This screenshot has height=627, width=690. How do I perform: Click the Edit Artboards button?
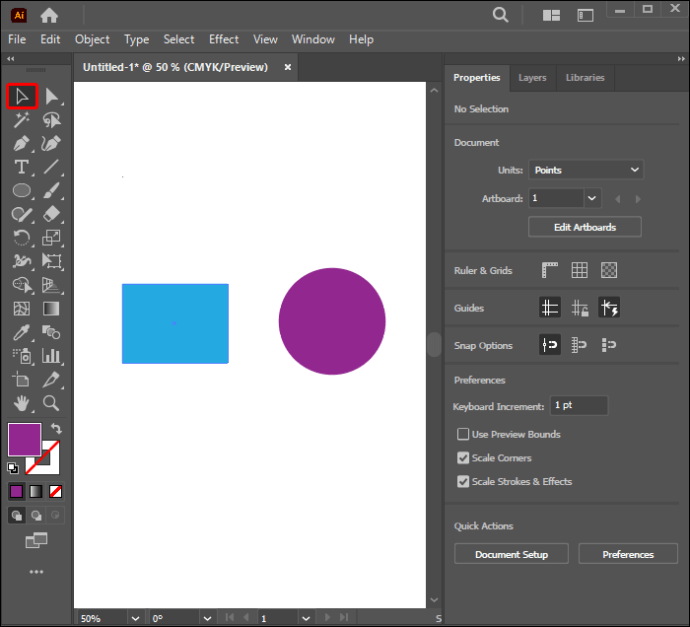coord(585,227)
